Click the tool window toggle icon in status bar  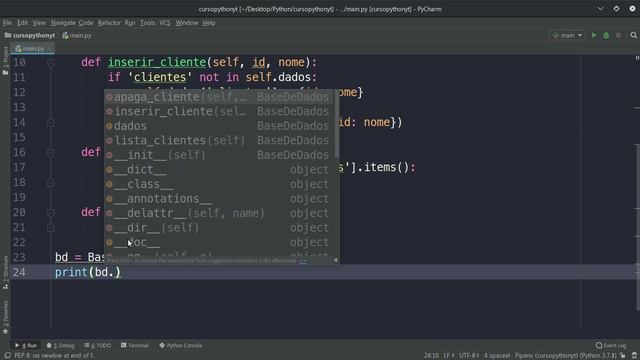[x=7, y=356]
